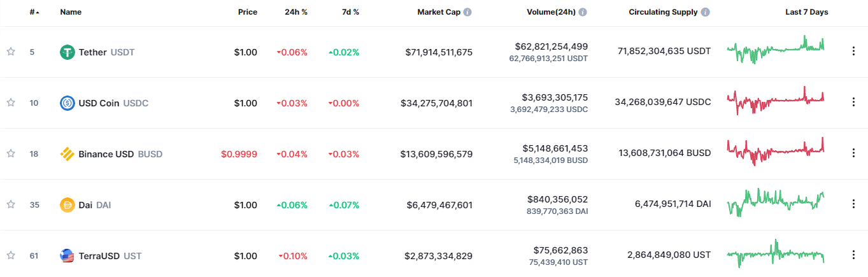Screen dimensions: 868x277
Task: Open USD Coin row more options menu
Action: coord(853,103)
